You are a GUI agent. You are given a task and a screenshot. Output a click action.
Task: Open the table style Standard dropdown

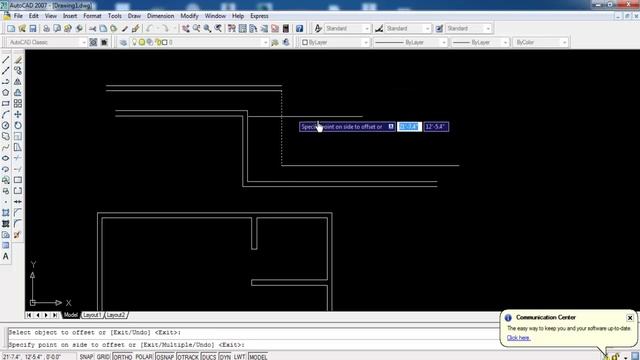[x=488, y=29]
